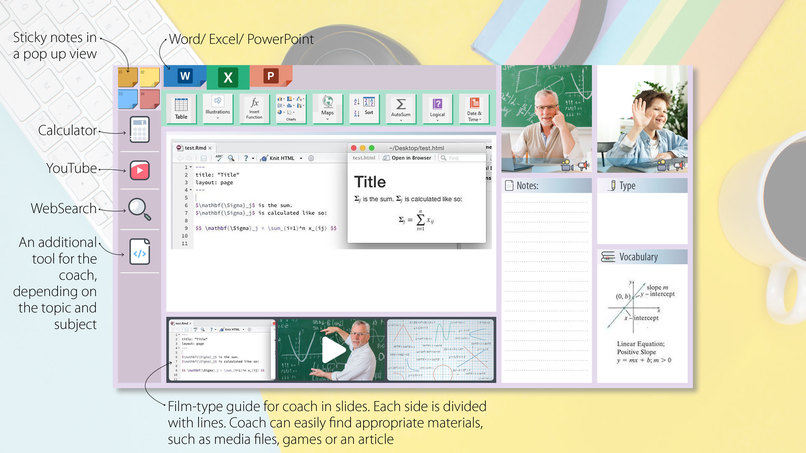This screenshot has width=806, height=453.
Task: Close the test.html preview window
Action: click(x=354, y=148)
